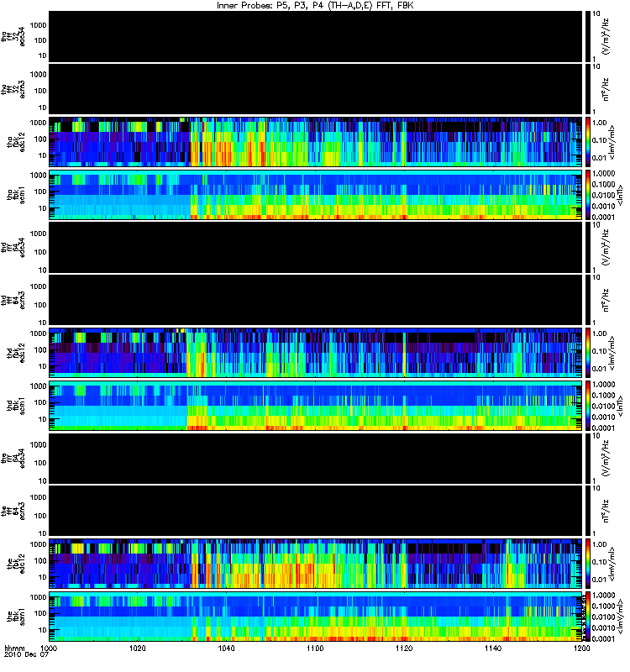The image size is (630, 672).
Task: Click the color bar beside thd fbk scm1
Action: tap(588, 406)
